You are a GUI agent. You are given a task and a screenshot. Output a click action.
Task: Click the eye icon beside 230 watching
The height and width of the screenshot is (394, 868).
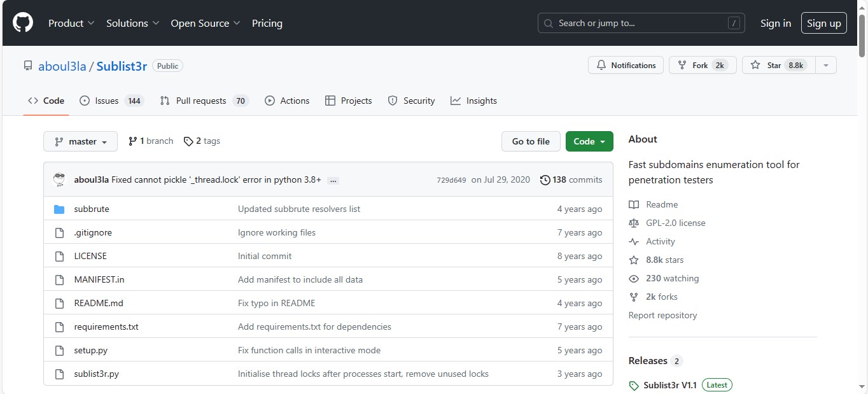(x=634, y=278)
